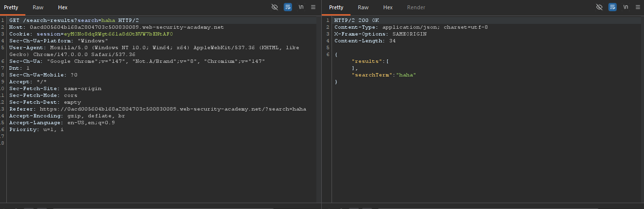Click the Sec-Fetch-Mode: cors header

tap(43, 95)
